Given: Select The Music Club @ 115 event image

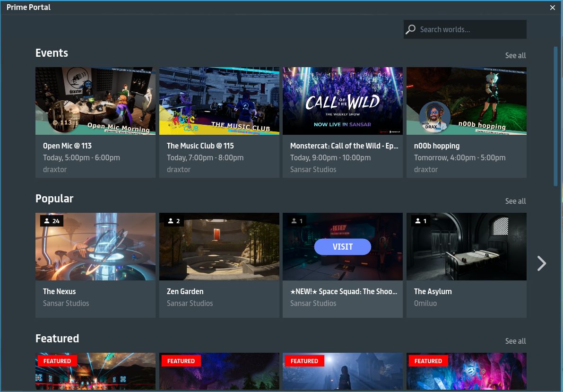Looking at the screenshot, I should pyautogui.click(x=219, y=101).
